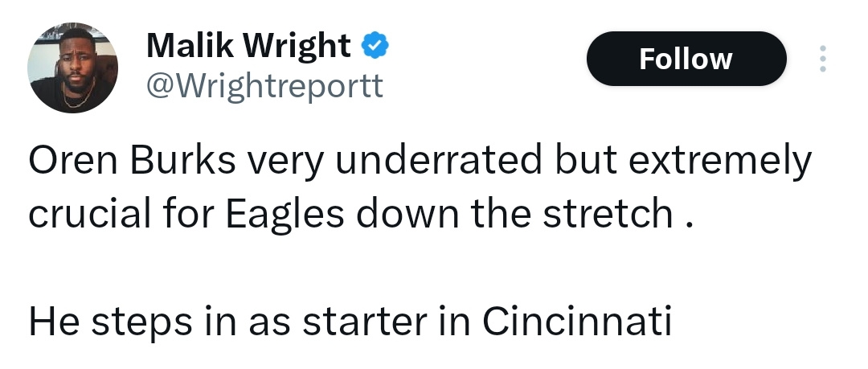Open Malik Wright's profile picture

coord(73,68)
